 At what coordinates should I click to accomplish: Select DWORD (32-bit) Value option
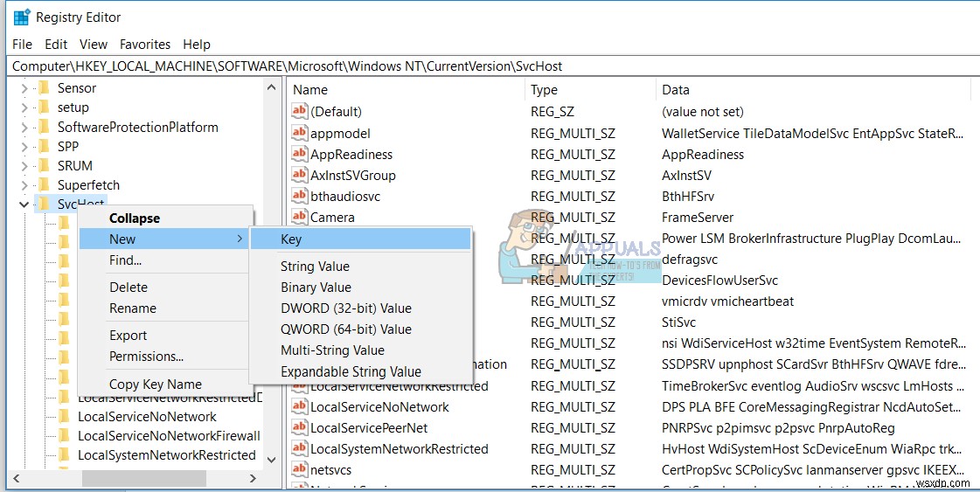click(361, 308)
